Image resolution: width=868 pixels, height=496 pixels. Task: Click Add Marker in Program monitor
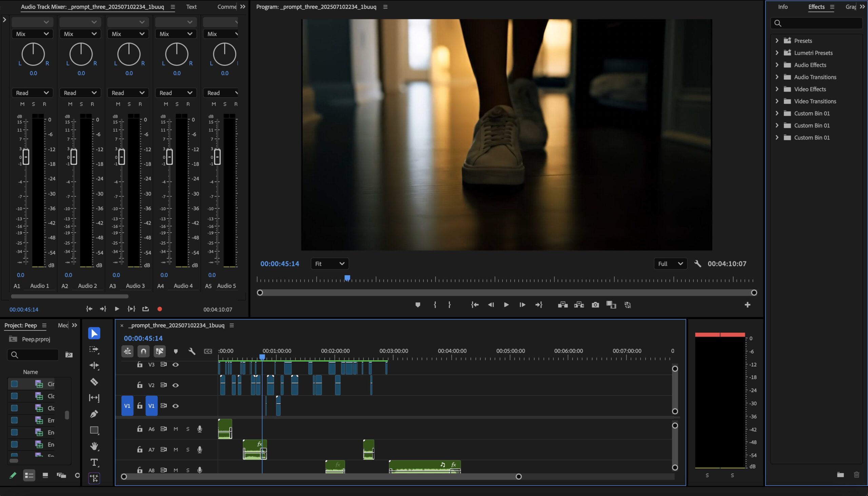coord(418,305)
